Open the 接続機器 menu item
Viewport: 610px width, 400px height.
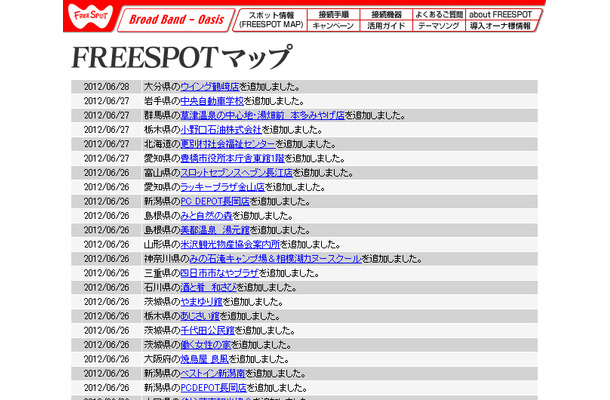386,14
